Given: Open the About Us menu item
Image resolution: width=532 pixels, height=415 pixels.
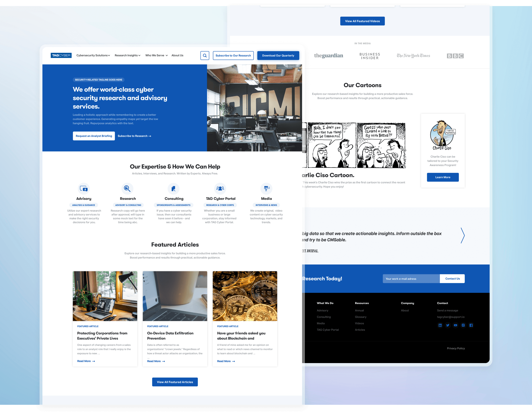Looking at the screenshot, I should pyautogui.click(x=177, y=56).
